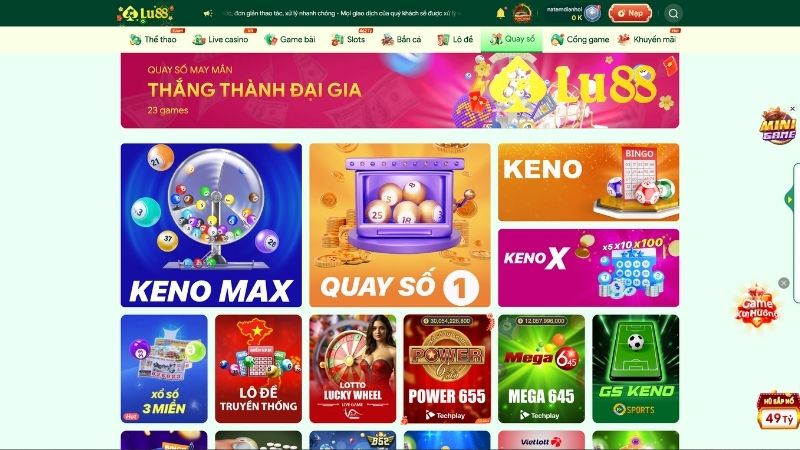Screen dimensions: 800x450
Task: Launch the Quay Số 1 game
Action: 399,225
